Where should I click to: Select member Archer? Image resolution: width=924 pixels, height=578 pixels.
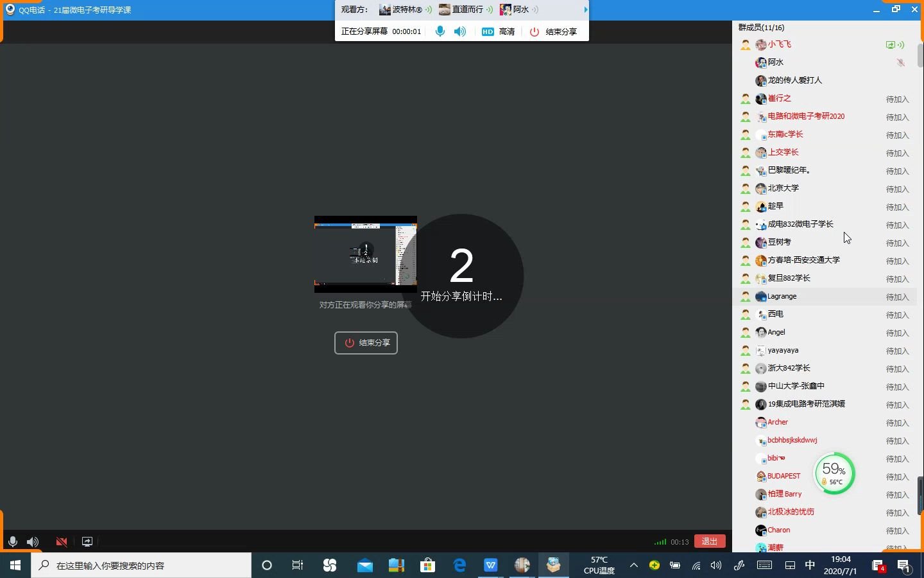tap(778, 422)
